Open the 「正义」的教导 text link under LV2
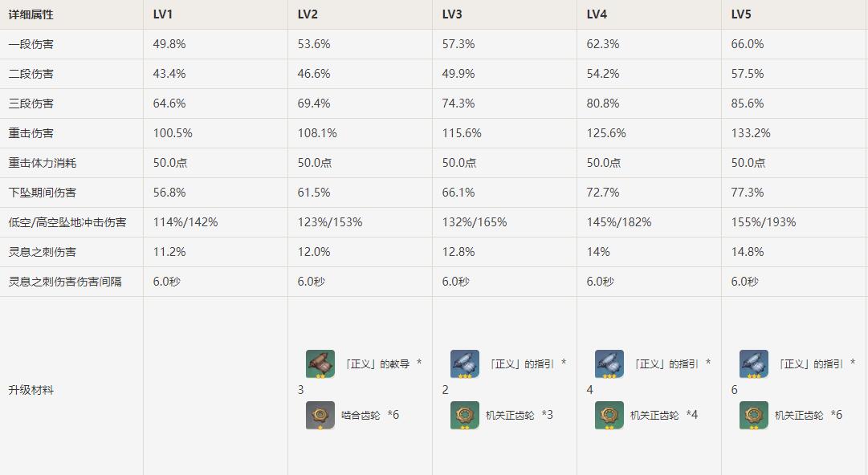 coord(376,364)
